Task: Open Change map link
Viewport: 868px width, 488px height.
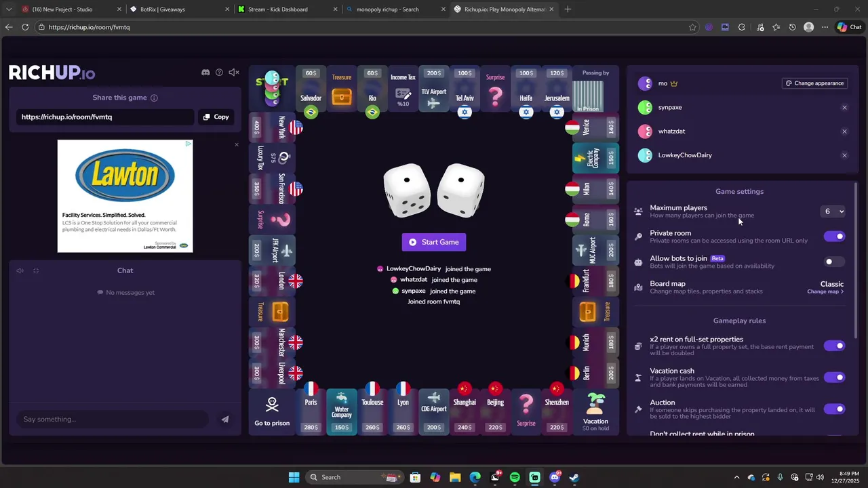Action: pos(825,291)
